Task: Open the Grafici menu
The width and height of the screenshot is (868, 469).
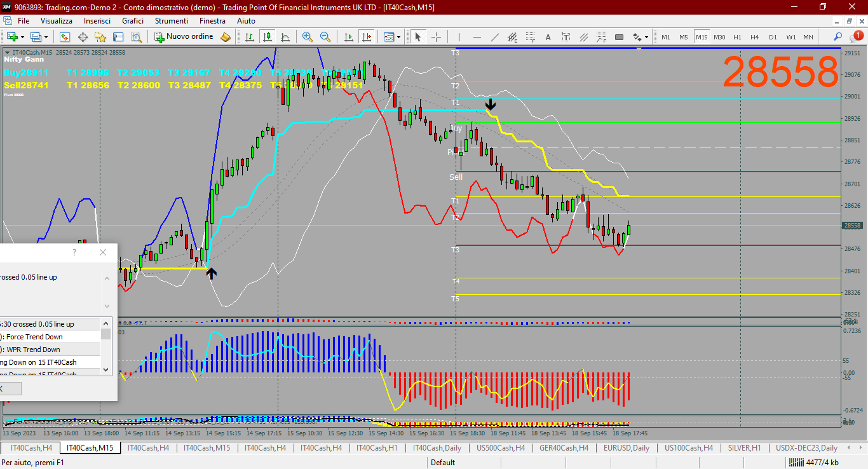Action: [x=133, y=21]
